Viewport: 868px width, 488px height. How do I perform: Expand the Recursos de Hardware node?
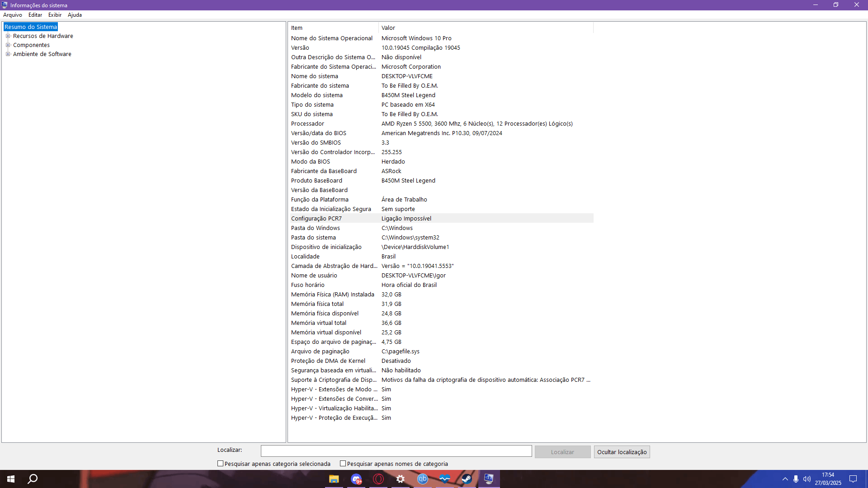[x=8, y=36]
